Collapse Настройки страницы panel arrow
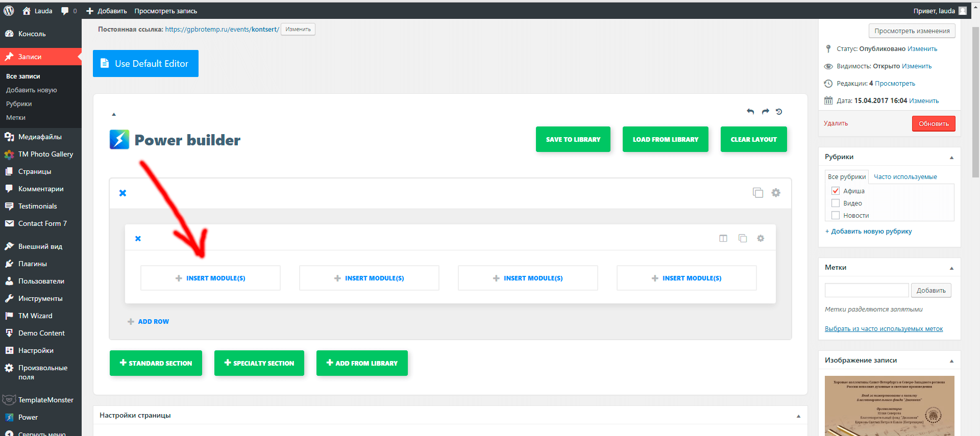This screenshot has width=980, height=436. (x=798, y=416)
